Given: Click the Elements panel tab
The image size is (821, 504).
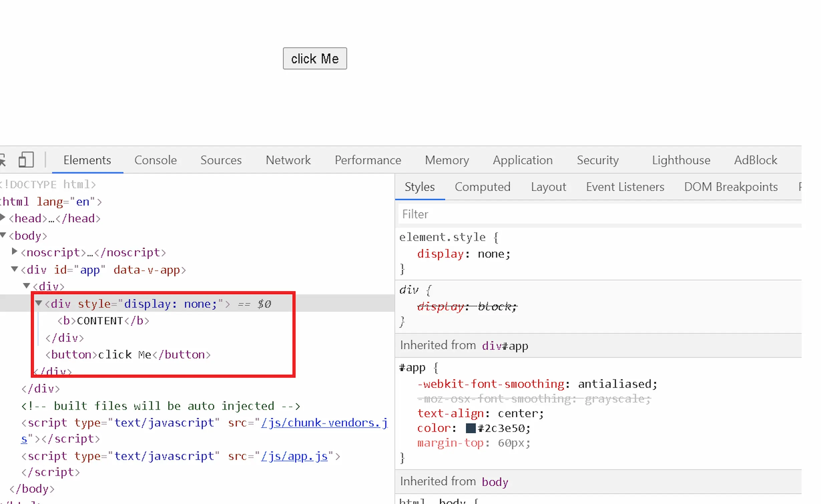Looking at the screenshot, I should [x=87, y=160].
